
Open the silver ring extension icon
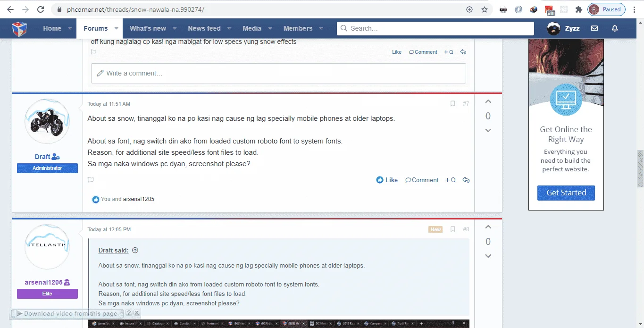tap(519, 9)
